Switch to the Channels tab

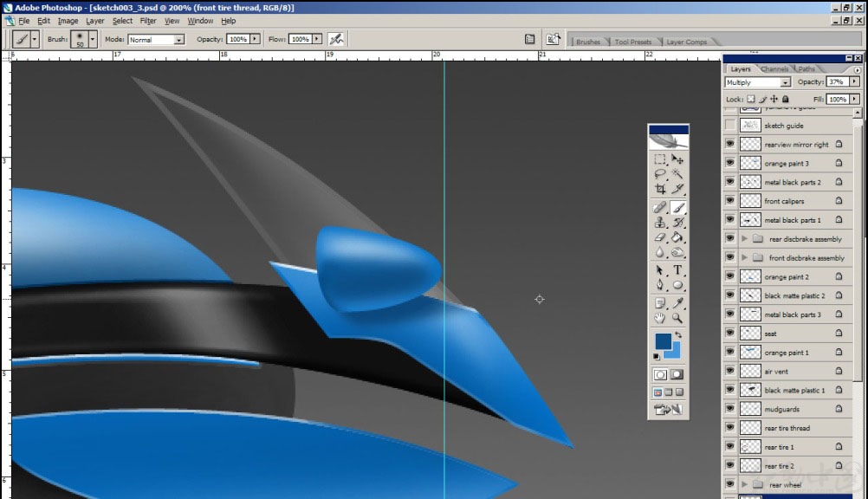click(x=774, y=68)
